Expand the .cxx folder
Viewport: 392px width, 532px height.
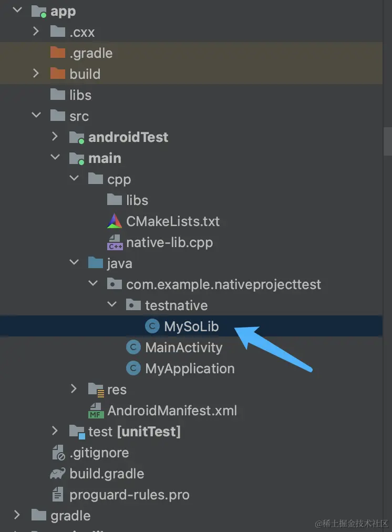pyautogui.click(x=36, y=32)
